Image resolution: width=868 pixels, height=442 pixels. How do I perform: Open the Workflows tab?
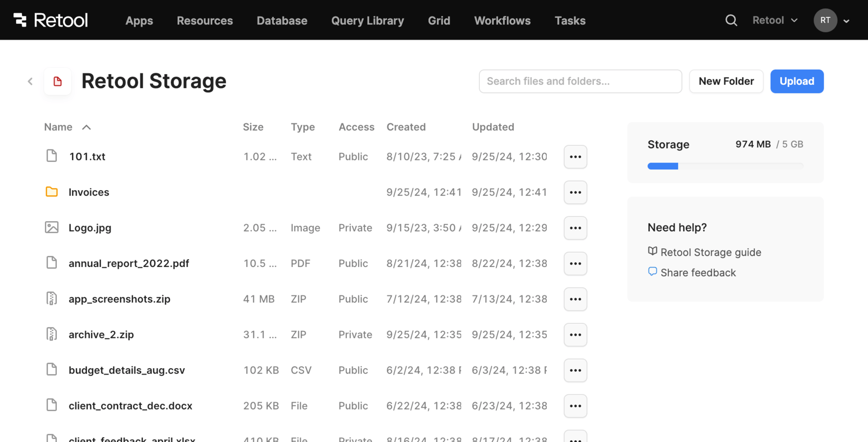click(502, 21)
